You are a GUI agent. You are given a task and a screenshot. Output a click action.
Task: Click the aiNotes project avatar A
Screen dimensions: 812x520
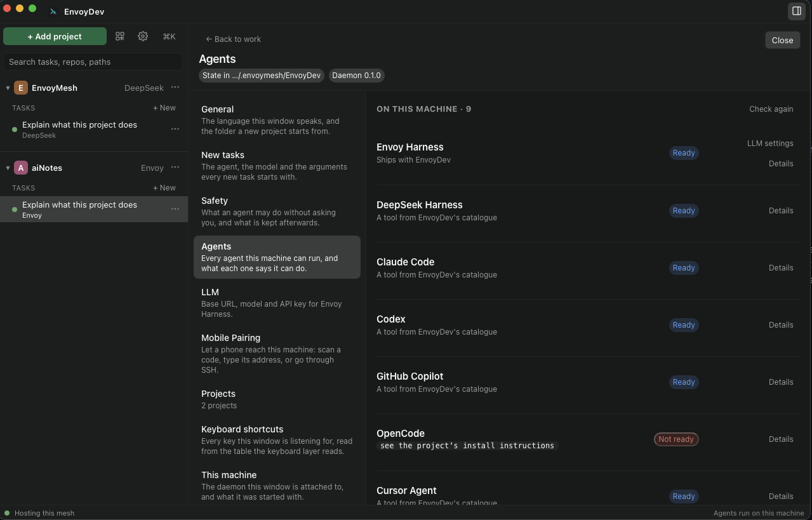coord(21,168)
